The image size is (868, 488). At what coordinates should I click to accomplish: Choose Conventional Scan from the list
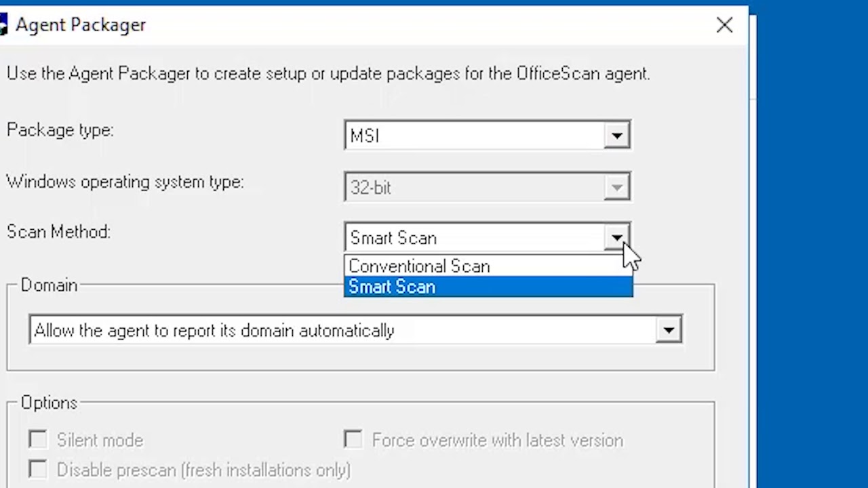419,266
